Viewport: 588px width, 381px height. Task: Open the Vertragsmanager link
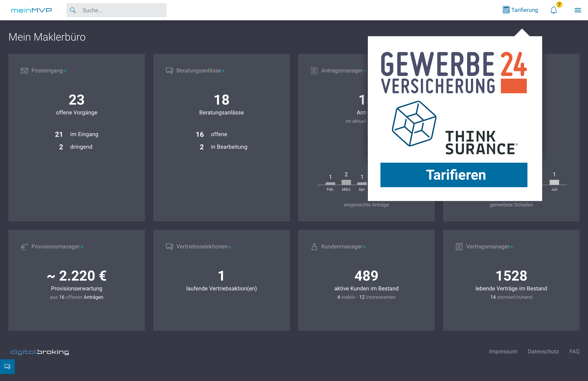click(x=489, y=246)
